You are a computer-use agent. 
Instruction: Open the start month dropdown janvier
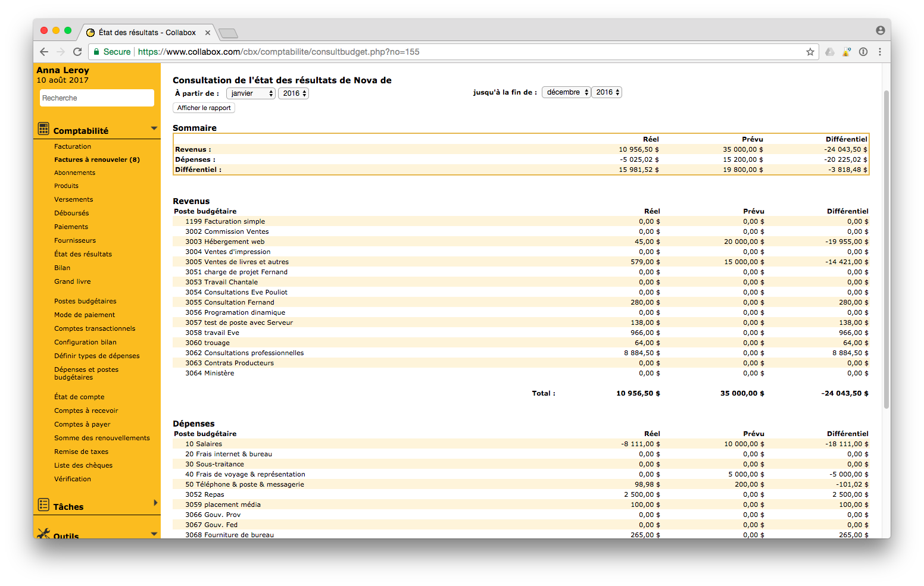click(x=251, y=93)
